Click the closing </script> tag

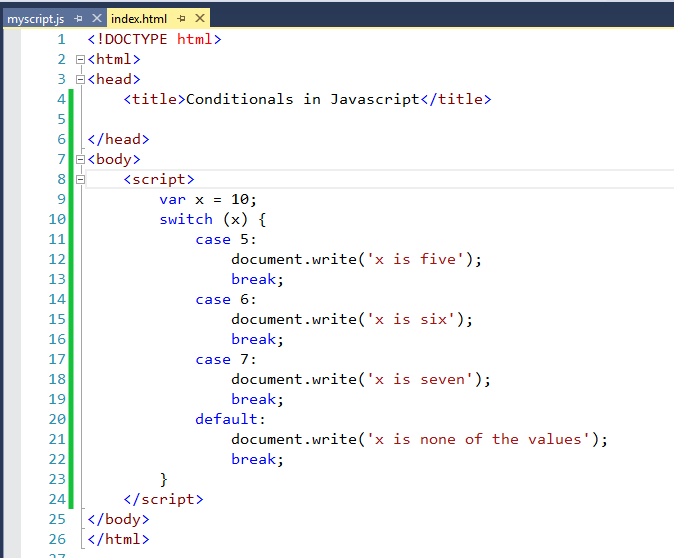click(163, 499)
